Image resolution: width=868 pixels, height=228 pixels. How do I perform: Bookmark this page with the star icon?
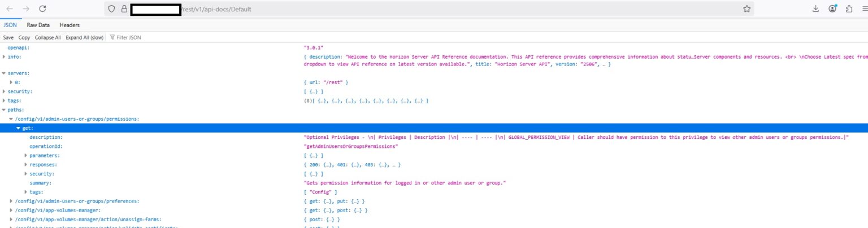point(747,9)
